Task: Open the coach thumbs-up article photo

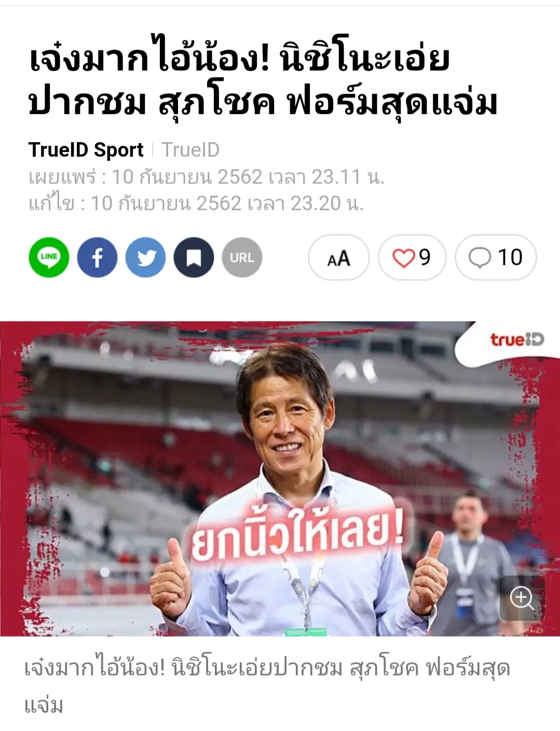Action: click(x=280, y=479)
